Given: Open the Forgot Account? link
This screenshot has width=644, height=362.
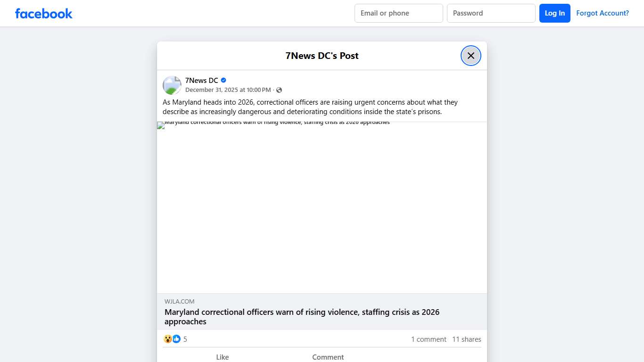Looking at the screenshot, I should tap(602, 13).
